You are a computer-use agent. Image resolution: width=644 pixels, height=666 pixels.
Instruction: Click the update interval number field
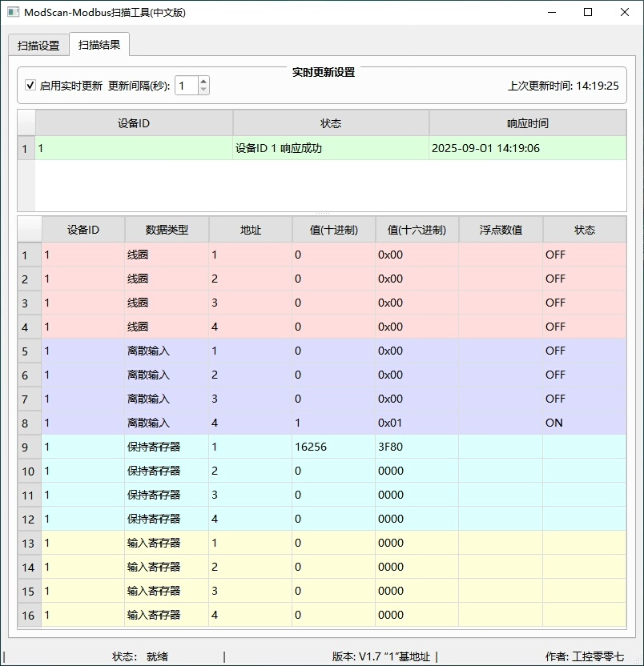tap(186, 86)
